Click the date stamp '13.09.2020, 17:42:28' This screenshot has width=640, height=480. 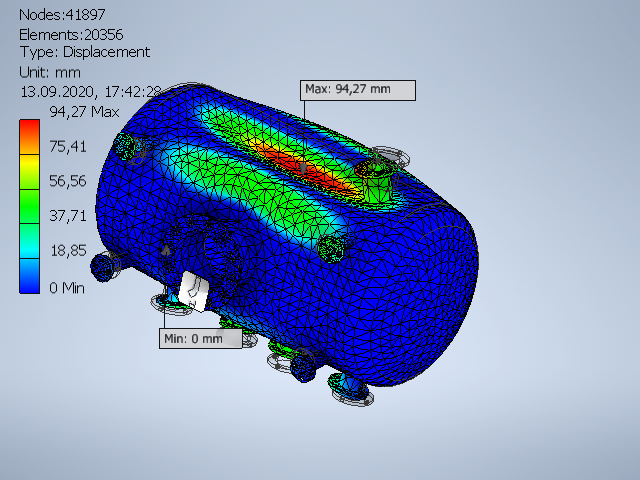pos(91,92)
